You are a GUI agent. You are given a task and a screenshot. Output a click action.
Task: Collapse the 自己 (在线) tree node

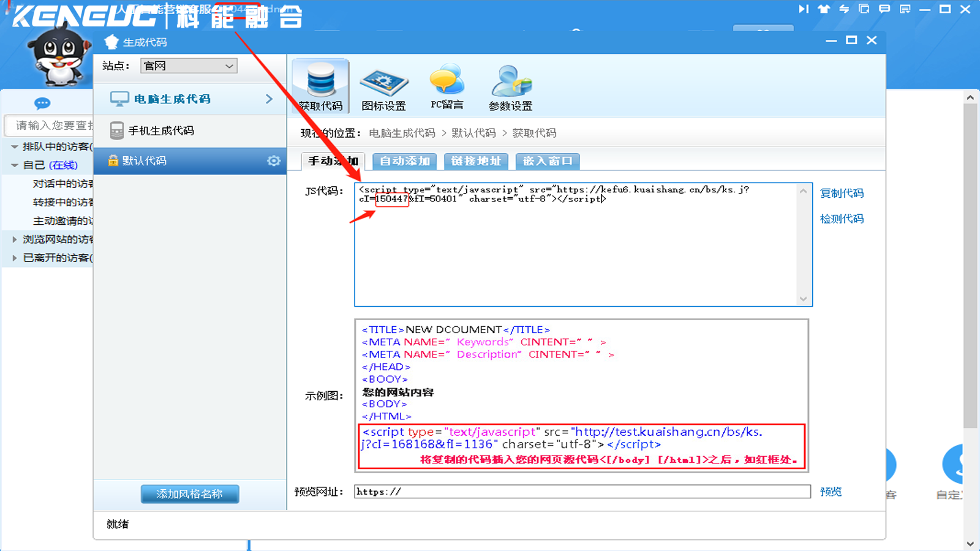pos(14,165)
